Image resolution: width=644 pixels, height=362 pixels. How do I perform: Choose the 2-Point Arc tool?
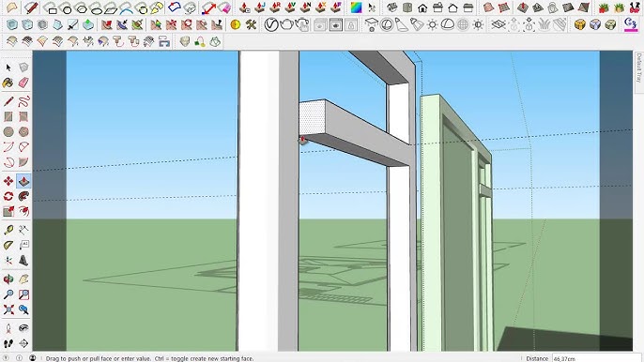(x=23, y=146)
